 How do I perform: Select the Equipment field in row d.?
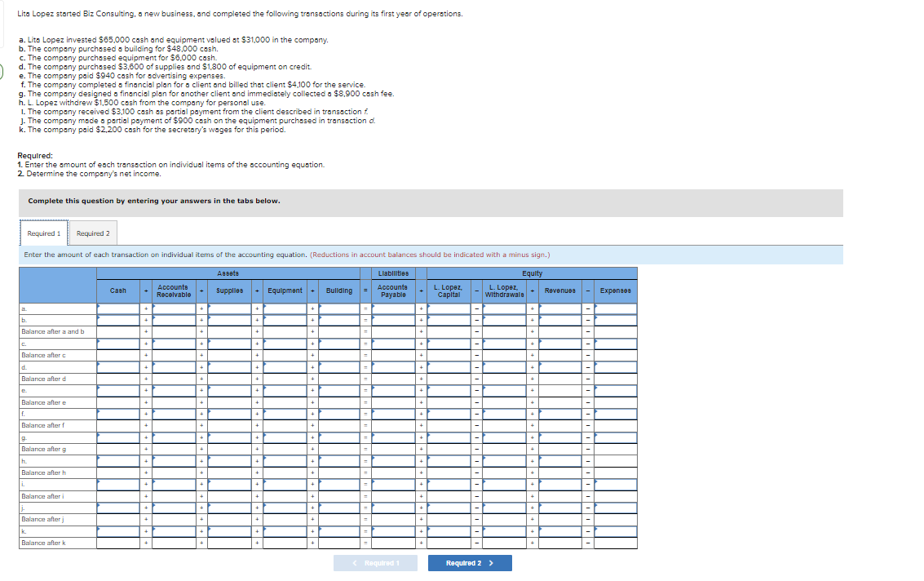(x=285, y=367)
